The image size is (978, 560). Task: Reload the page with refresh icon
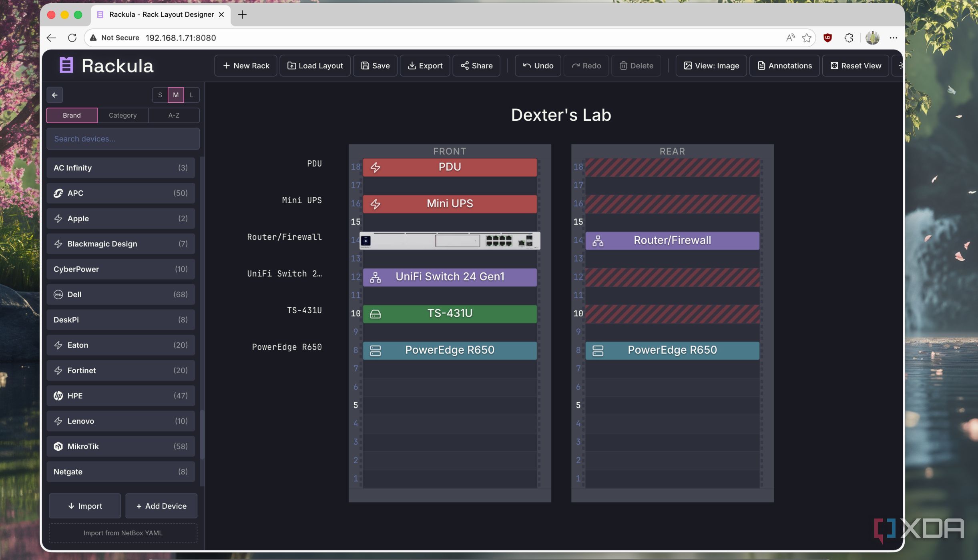click(72, 38)
